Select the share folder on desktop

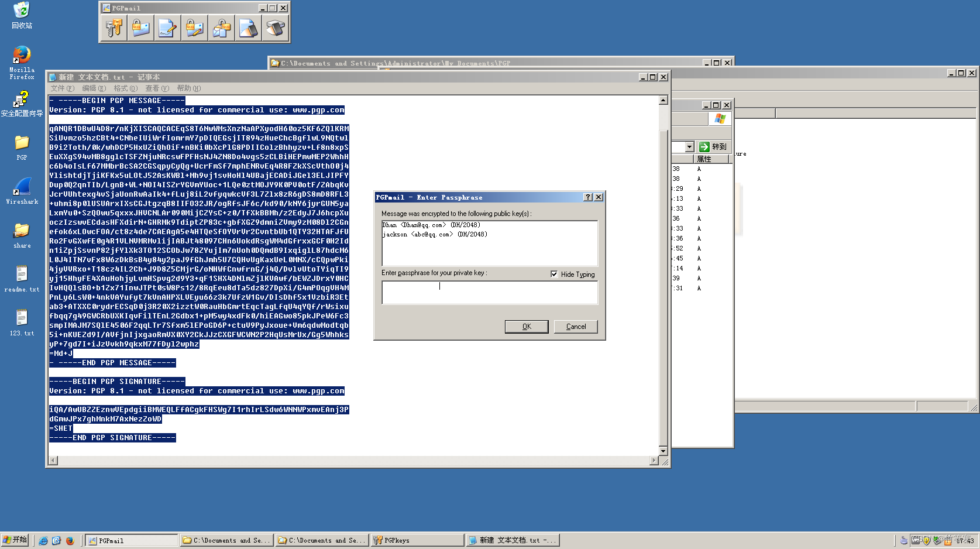pos(22,235)
